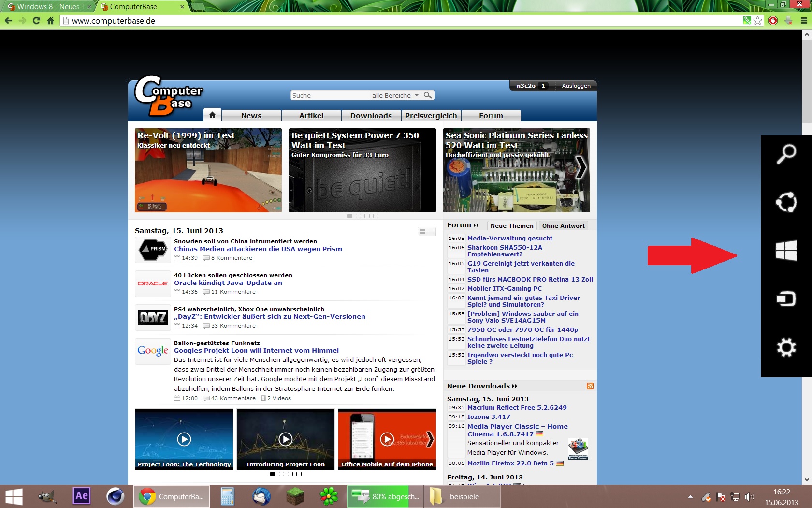Select the Artikel navigation tab

click(311, 116)
